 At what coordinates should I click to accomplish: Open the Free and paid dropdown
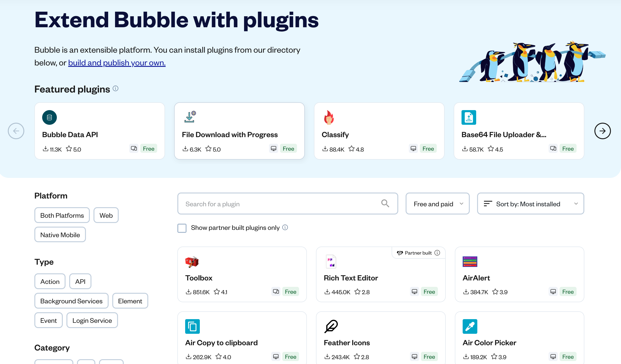tap(437, 204)
